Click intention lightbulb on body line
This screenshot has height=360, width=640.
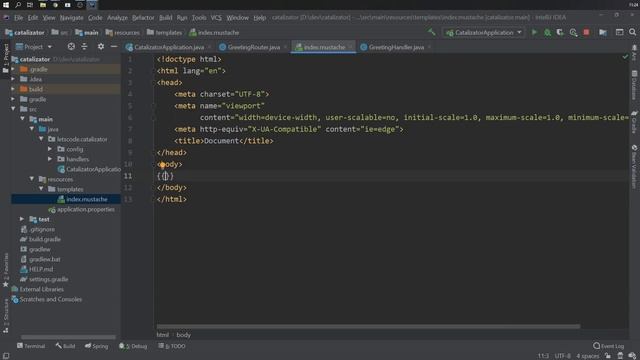162,164
